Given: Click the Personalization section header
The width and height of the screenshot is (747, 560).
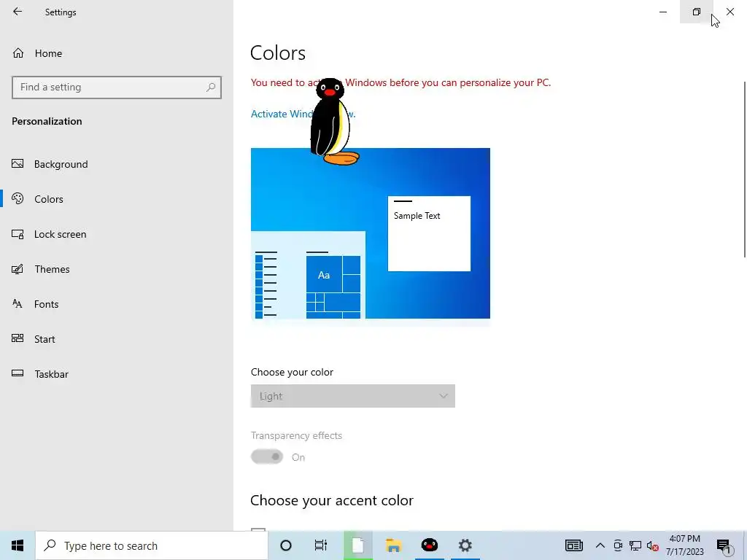Looking at the screenshot, I should [x=47, y=121].
